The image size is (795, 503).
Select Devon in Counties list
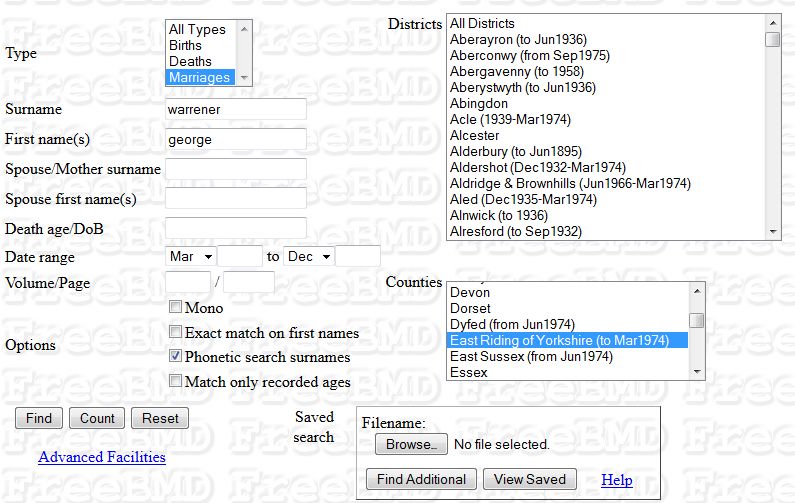[568, 293]
